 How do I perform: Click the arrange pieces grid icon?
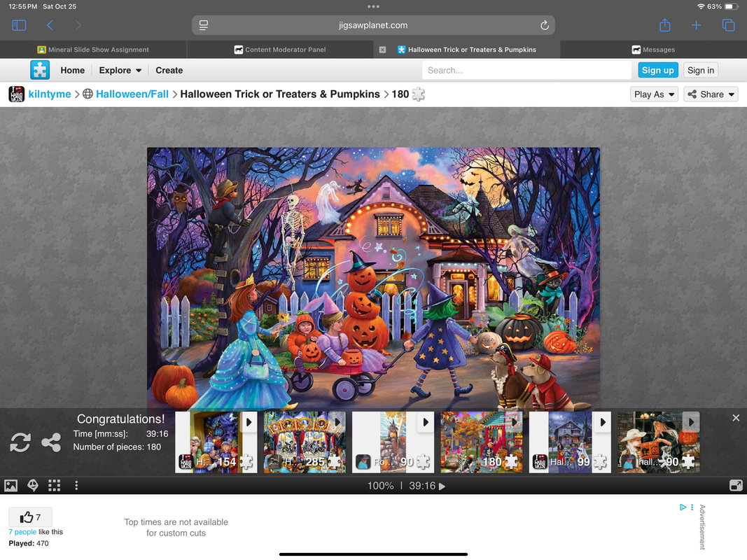(x=55, y=486)
